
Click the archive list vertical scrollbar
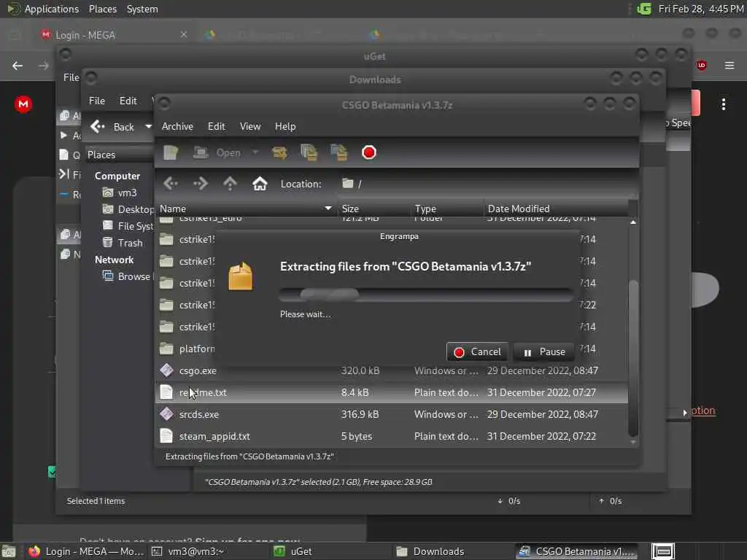pyautogui.click(x=633, y=358)
